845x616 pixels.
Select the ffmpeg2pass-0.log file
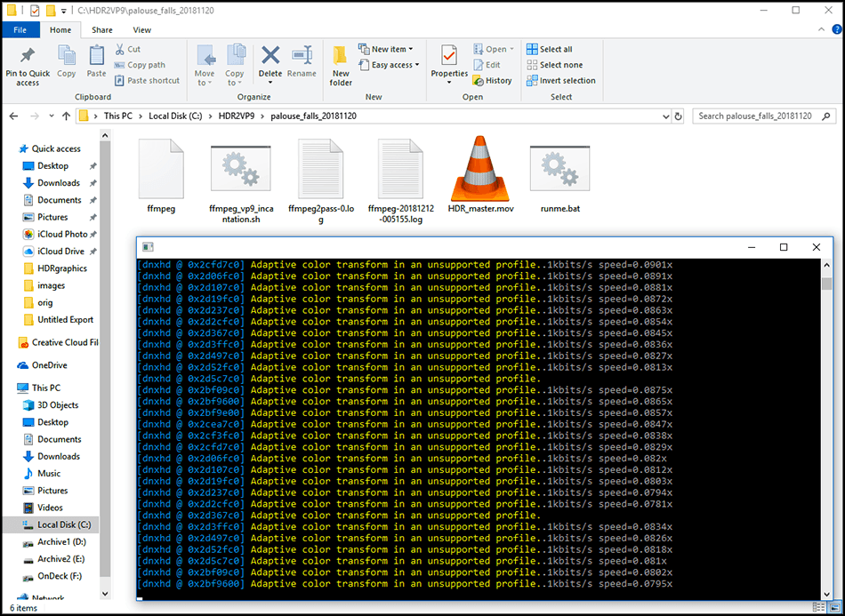[x=320, y=180]
